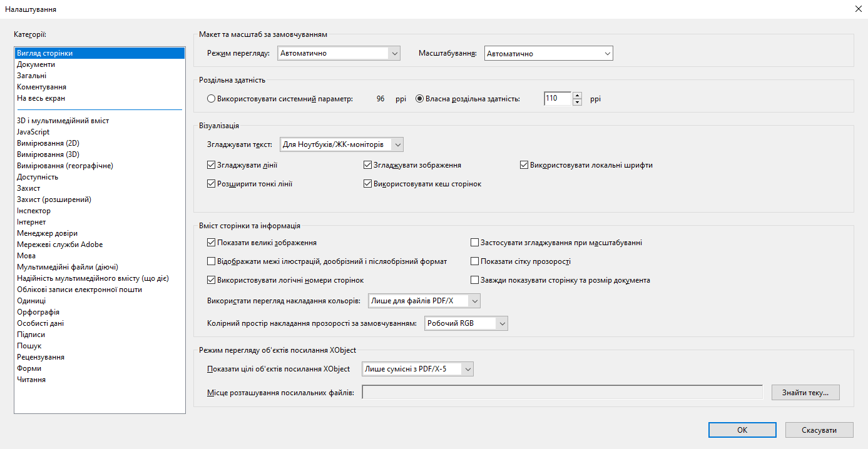
Task: Open the "JavaScript" preferences category
Action: click(31, 131)
